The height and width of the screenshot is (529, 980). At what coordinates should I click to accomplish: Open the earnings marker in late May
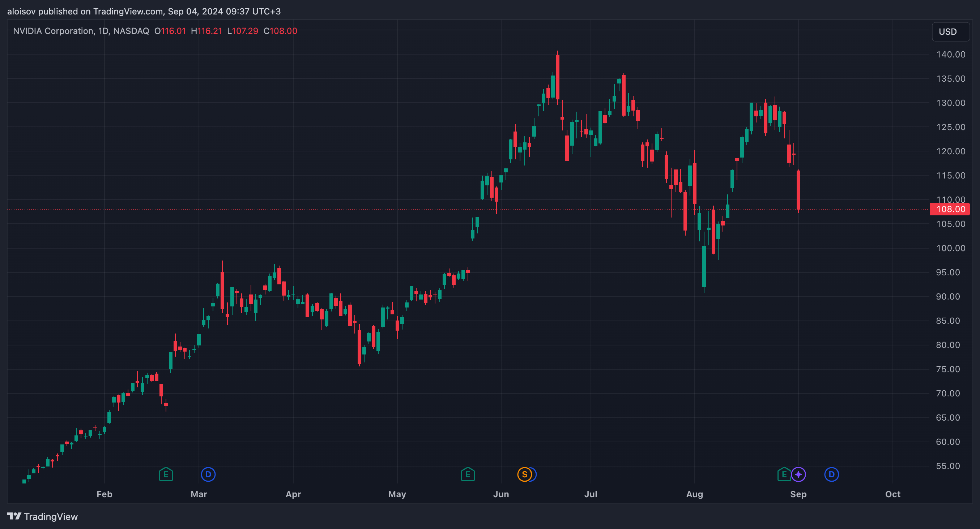(468, 474)
